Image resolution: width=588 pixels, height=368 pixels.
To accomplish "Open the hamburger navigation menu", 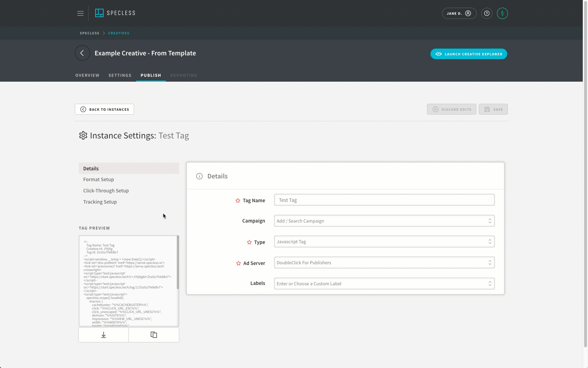I will pyautogui.click(x=80, y=13).
